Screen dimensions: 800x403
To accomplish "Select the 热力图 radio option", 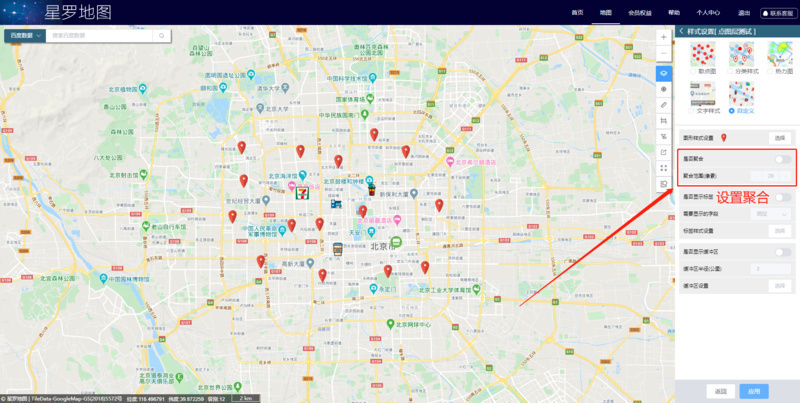I will pyautogui.click(x=770, y=71).
